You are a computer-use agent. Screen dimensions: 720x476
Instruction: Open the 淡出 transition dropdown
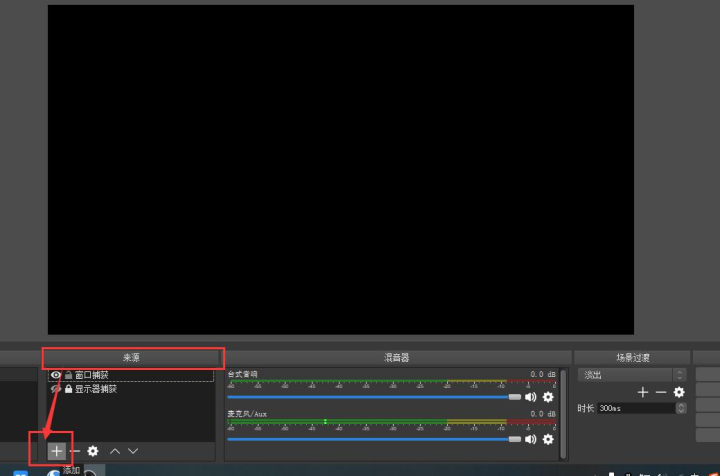pyautogui.click(x=632, y=375)
